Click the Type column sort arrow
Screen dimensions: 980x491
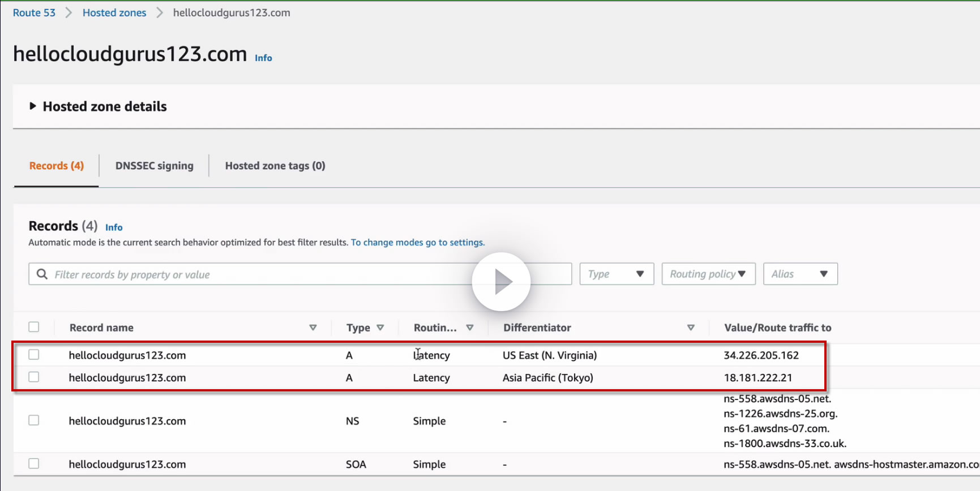click(380, 328)
